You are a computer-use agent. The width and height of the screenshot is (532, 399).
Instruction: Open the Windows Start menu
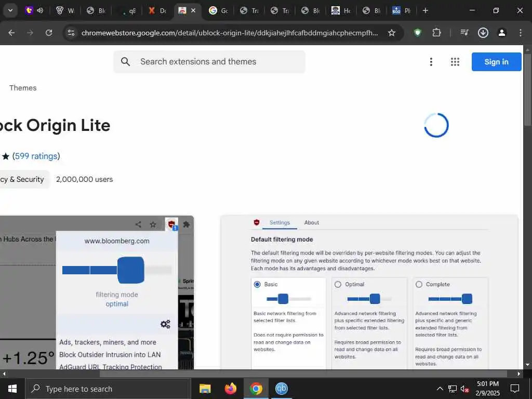[12, 389]
